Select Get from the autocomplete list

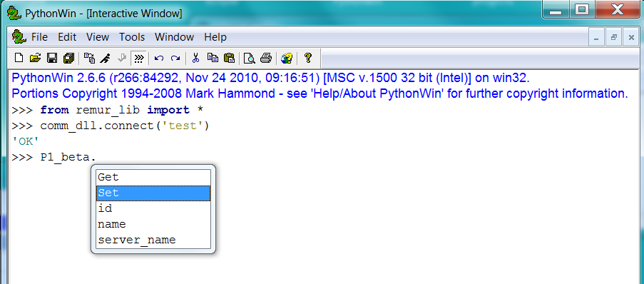pyautogui.click(x=153, y=177)
